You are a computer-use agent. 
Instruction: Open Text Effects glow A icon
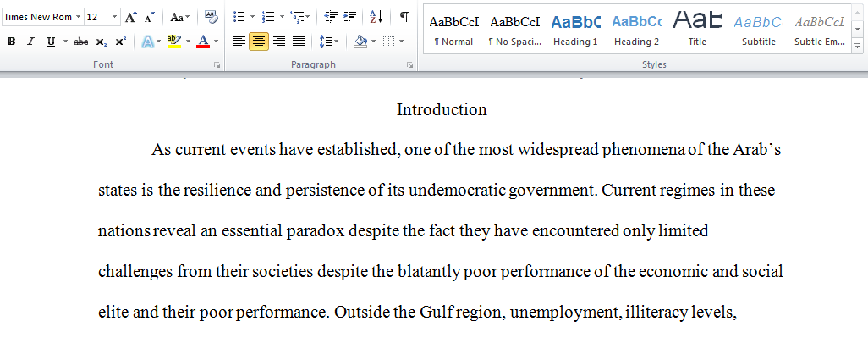pyautogui.click(x=148, y=42)
